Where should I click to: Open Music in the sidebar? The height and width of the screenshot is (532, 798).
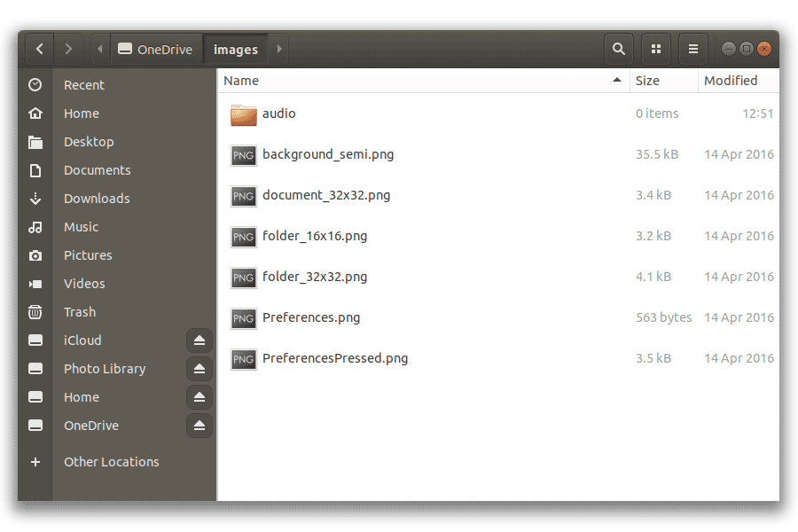click(81, 227)
